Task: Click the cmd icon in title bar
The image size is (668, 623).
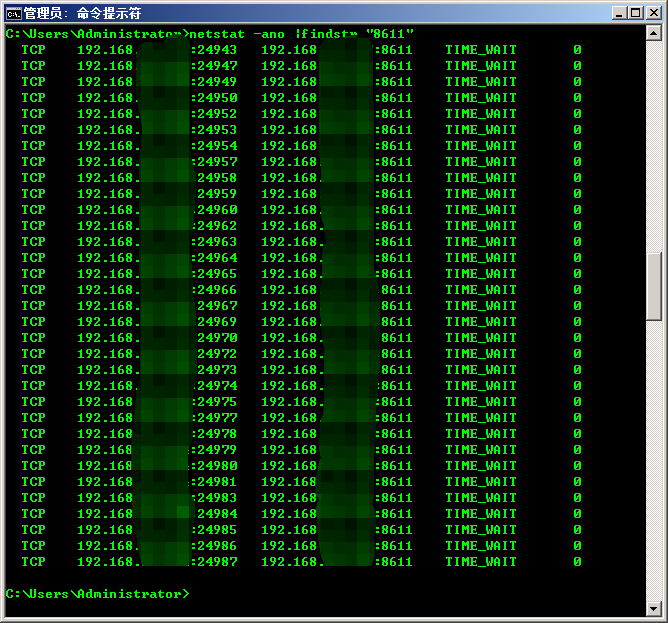Action: [14, 14]
